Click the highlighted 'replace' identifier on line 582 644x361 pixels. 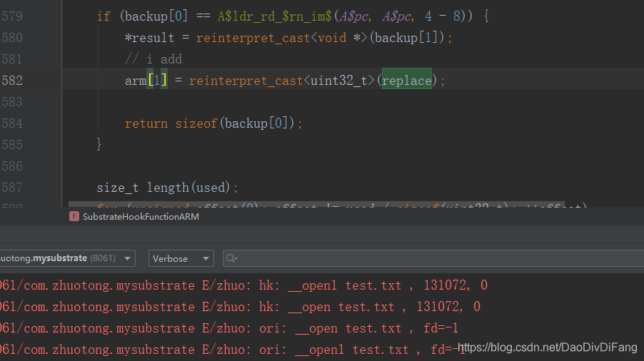point(407,81)
